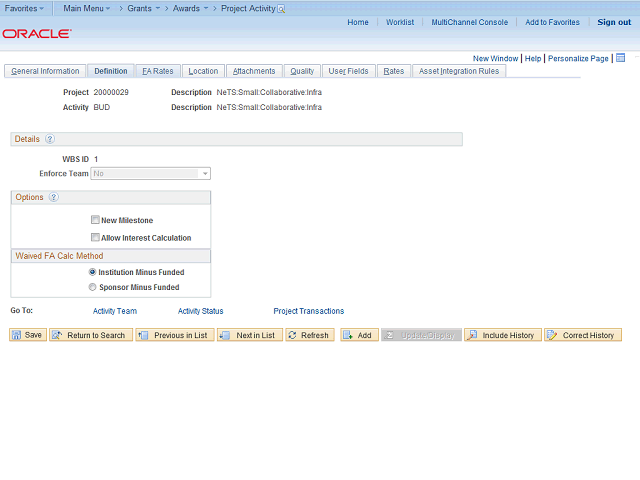Click the Correct History button
Image resolution: width=640 pixels, height=480 pixels.
click(583, 335)
